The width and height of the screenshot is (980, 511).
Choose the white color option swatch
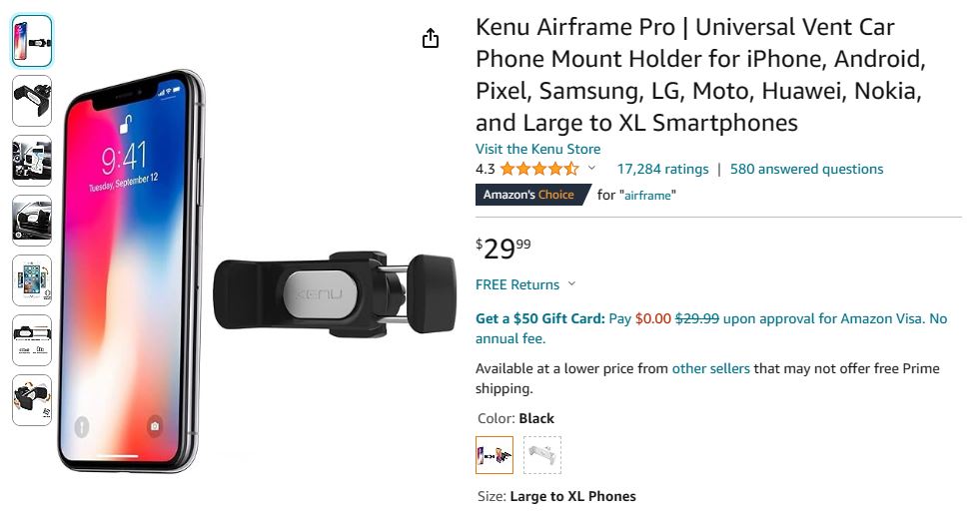click(x=542, y=455)
